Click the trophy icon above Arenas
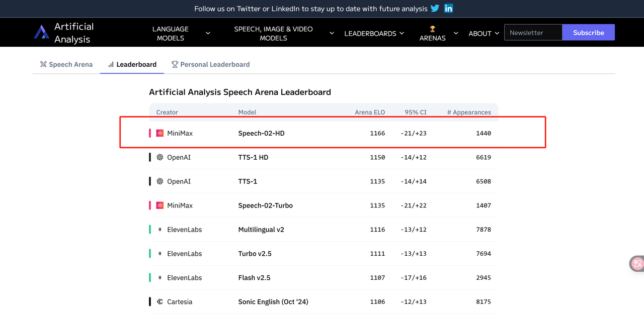The width and height of the screenshot is (644, 315). point(433,29)
